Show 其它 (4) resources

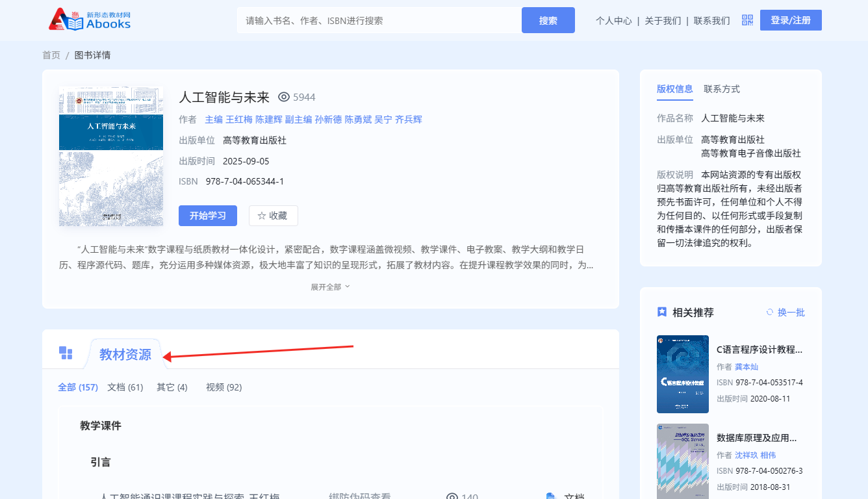point(172,387)
